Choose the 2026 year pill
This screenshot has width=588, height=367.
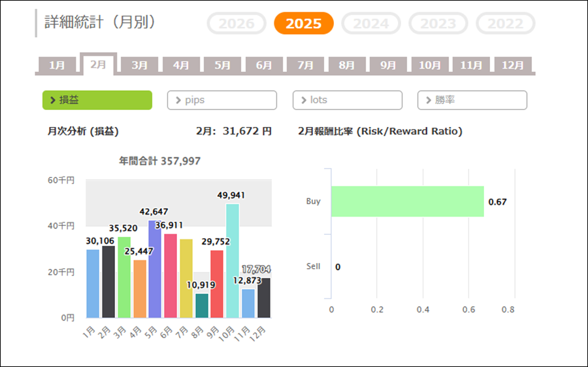coord(237,24)
